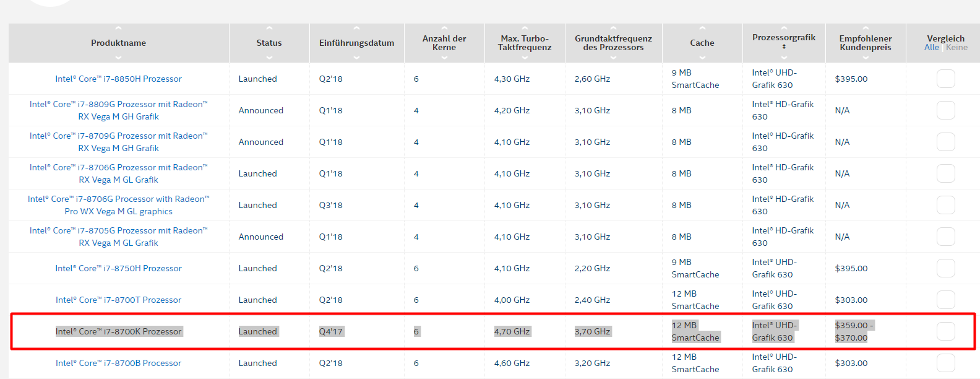The image size is (980, 379).
Task: Click '$359.00 - $370.00' price cell
Action: (x=854, y=331)
